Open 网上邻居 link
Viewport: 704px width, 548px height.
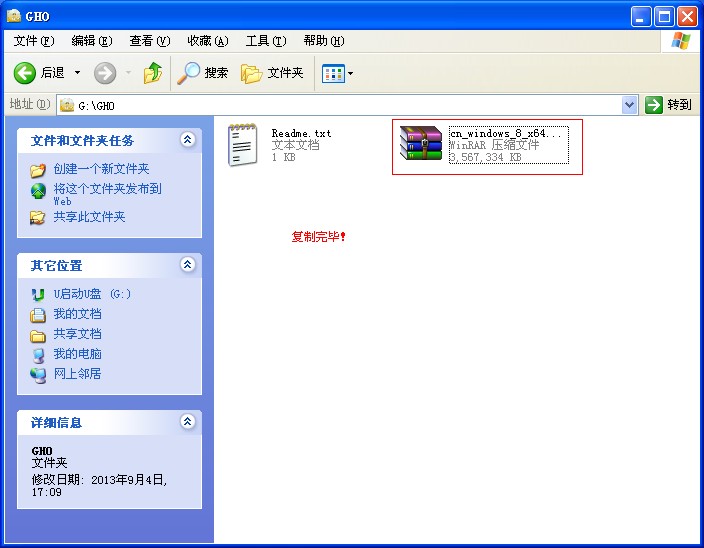(78, 373)
